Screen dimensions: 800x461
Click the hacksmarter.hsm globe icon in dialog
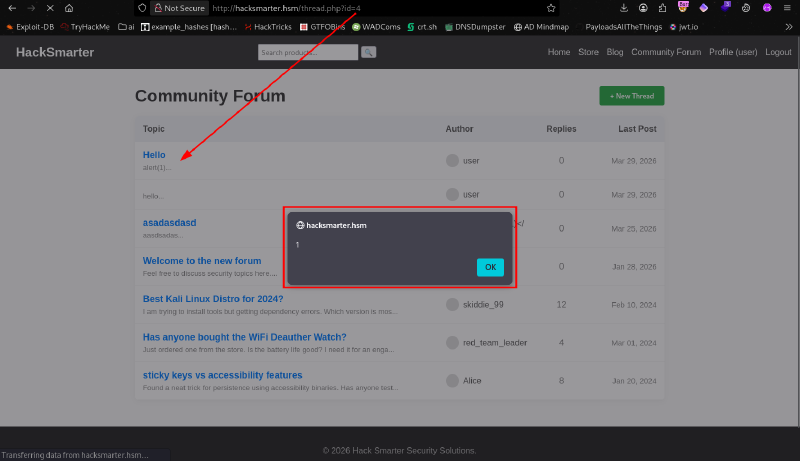click(300, 225)
